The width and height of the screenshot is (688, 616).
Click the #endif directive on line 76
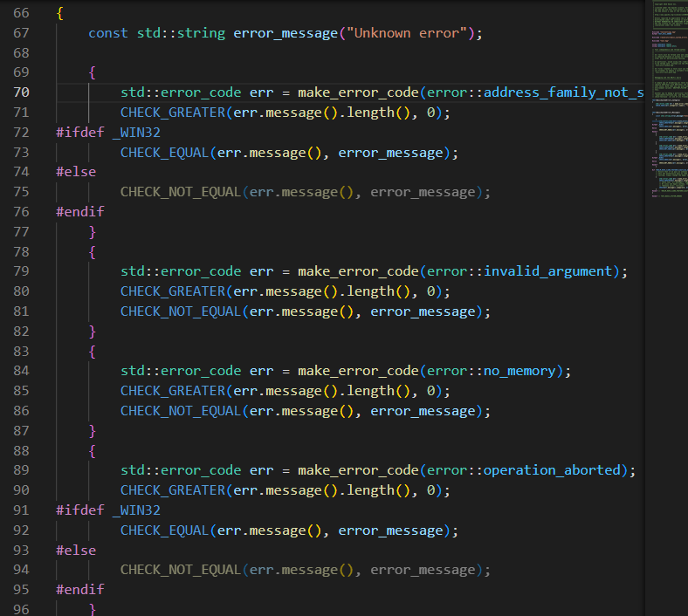(x=80, y=212)
